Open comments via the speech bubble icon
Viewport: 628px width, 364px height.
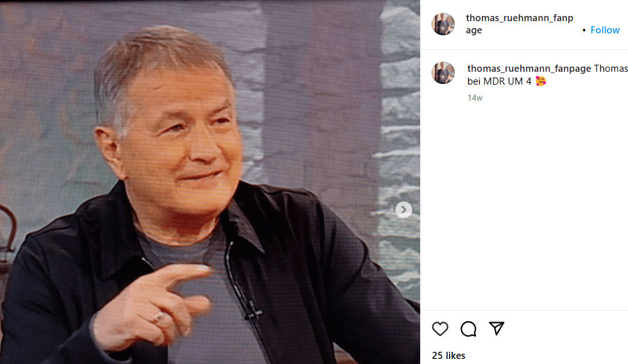(x=468, y=329)
